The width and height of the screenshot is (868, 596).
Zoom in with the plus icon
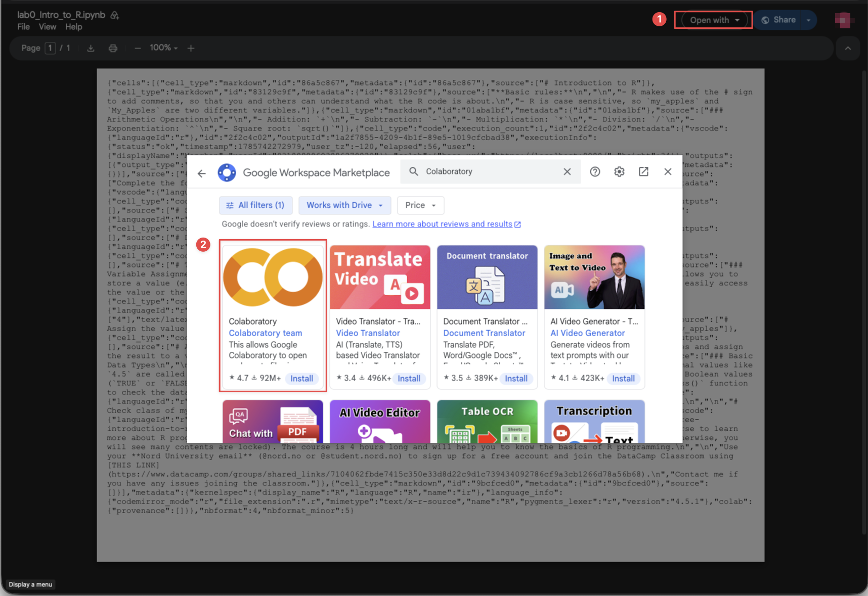point(191,48)
